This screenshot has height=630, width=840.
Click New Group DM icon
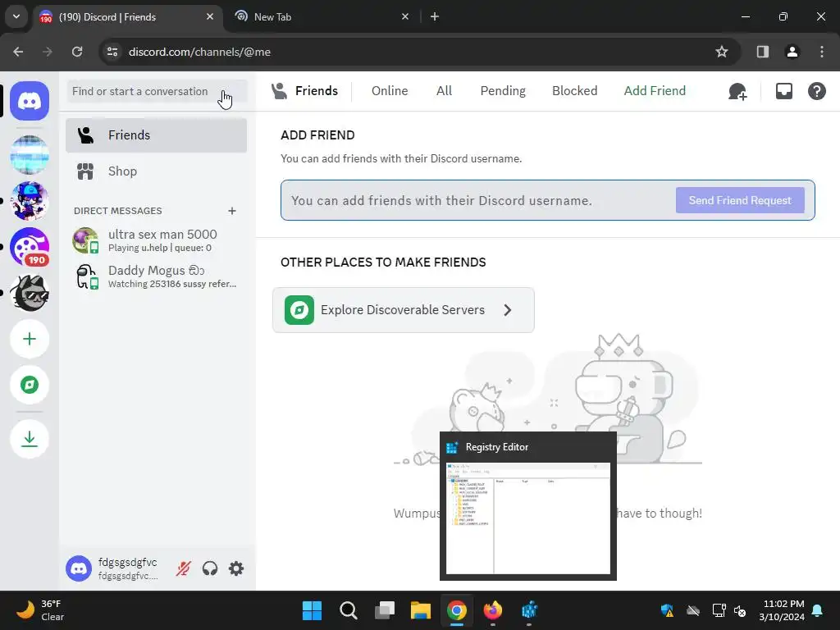click(737, 92)
